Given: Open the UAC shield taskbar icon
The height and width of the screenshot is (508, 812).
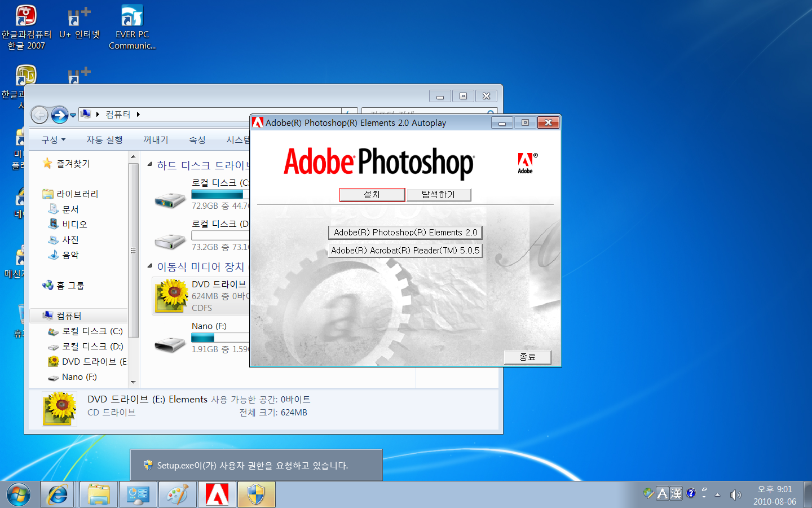Looking at the screenshot, I should coord(257,495).
